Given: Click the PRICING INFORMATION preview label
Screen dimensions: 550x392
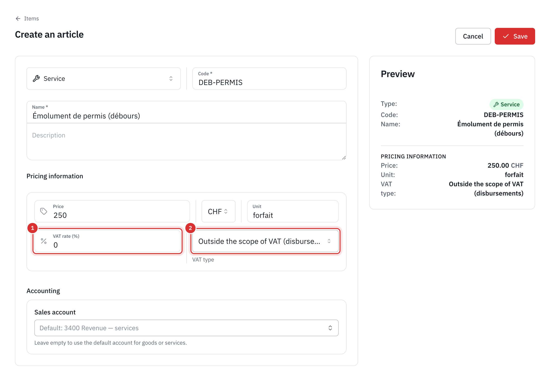Looking at the screenshot, I should (413, 157).
